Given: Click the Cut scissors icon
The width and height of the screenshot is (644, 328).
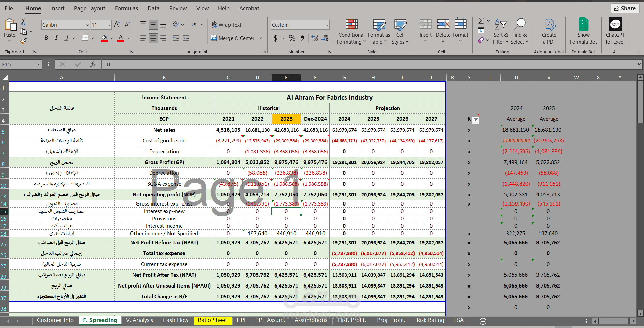Looking at the screenshot, I should pyautogui.click(x=23, y=22).
